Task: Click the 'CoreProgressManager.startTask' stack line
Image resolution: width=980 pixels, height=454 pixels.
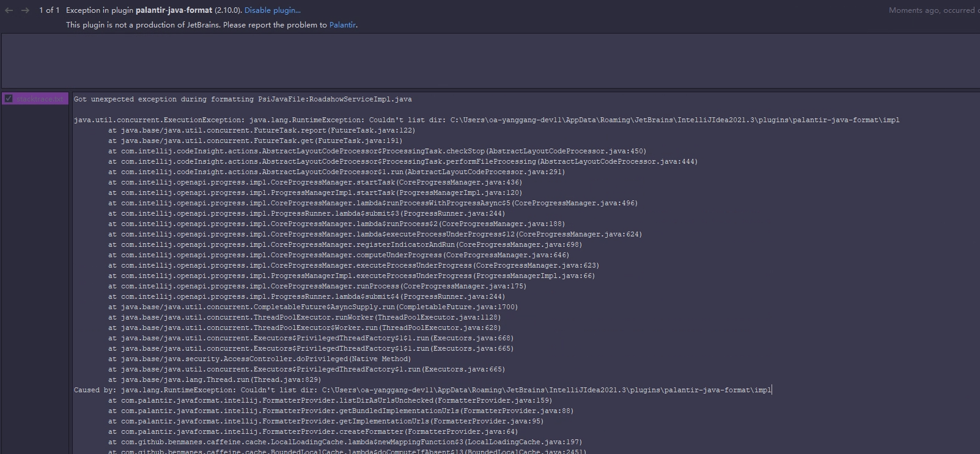Action: pyautogui.click(x=315, y=182)
